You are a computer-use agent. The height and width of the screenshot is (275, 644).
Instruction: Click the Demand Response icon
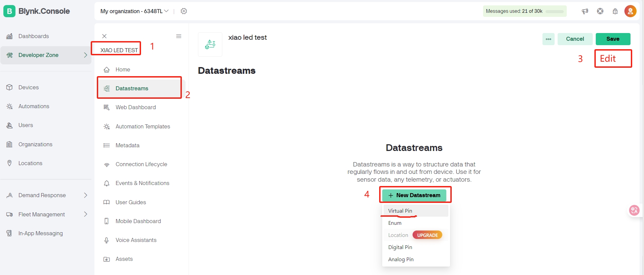tap(9, 195)
